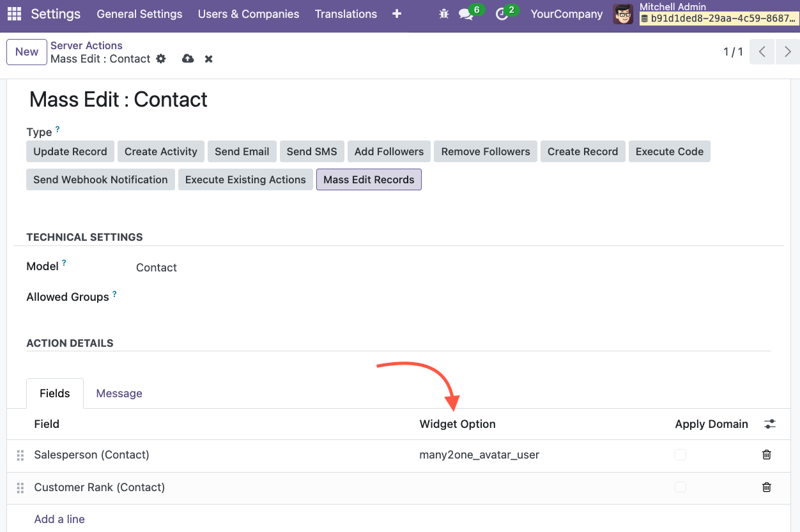Click the plus icon in top menu
The image size is (800, 532).
[397, 13]
